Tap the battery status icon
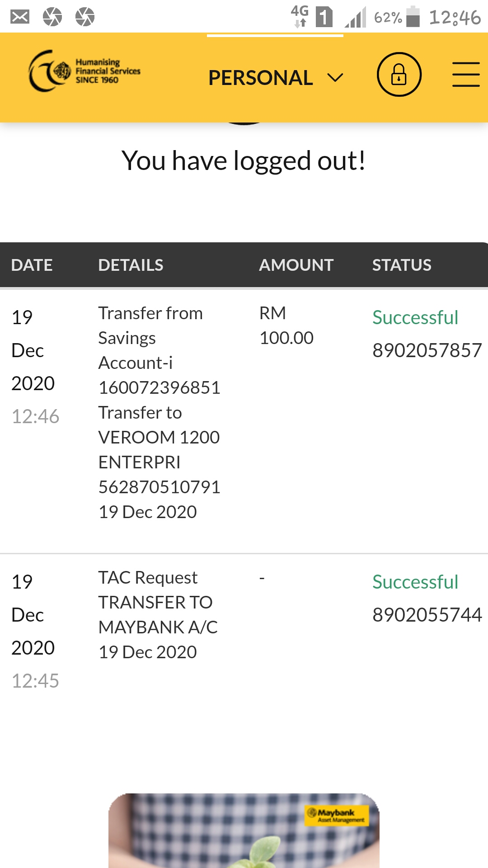488x868 pixels. (413, 17)
